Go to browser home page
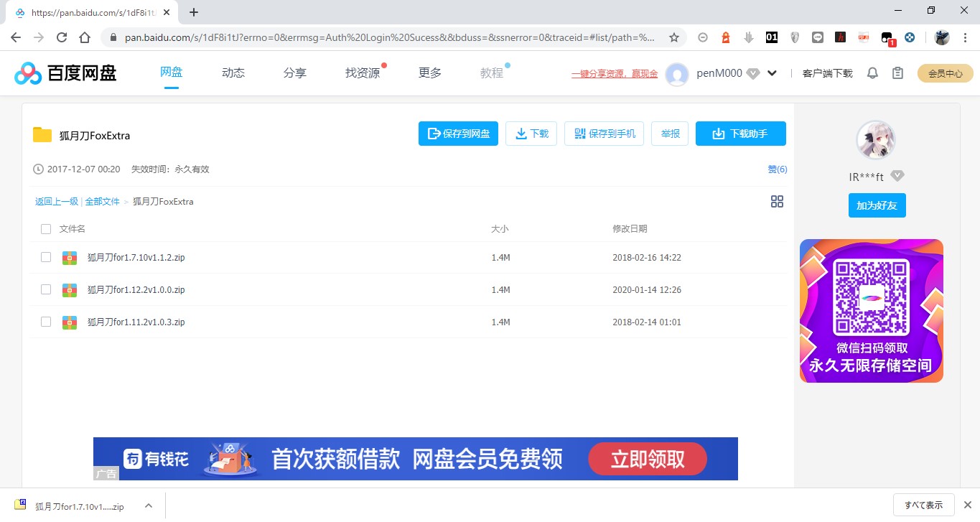The image size is (980, 522). (85, 37)
